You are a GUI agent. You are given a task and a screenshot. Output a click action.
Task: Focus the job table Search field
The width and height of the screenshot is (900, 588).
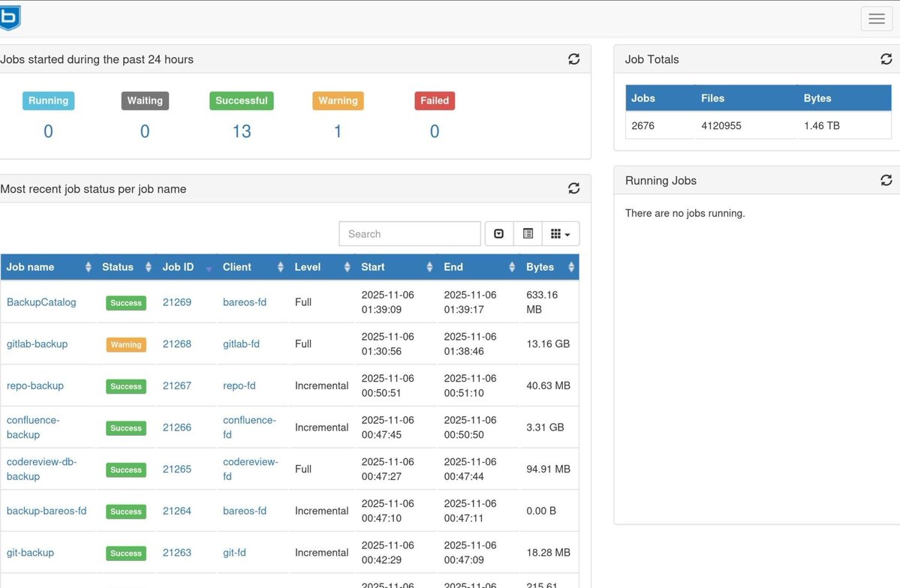[410, 233]
